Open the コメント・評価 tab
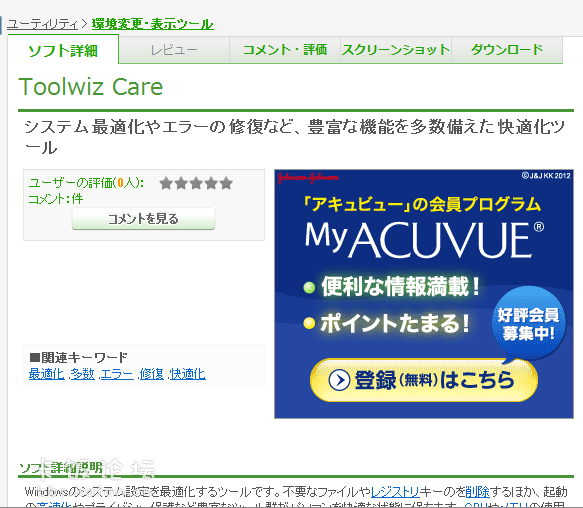This screenshot has width=583, height=508. tap(285, 50)
